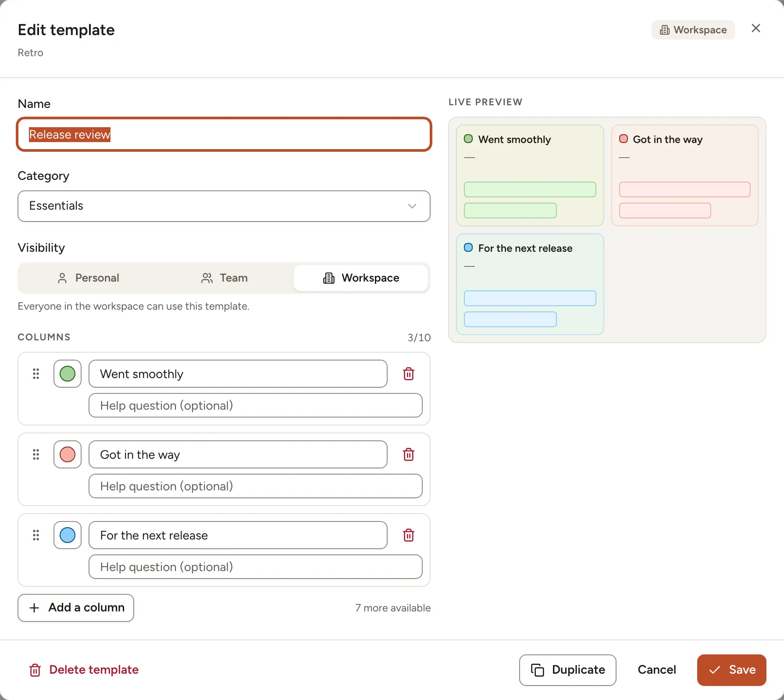This screenshot has height=700, width=784.
Task: Open blue color picker for For the next release
Action: [x=68, y=535]
